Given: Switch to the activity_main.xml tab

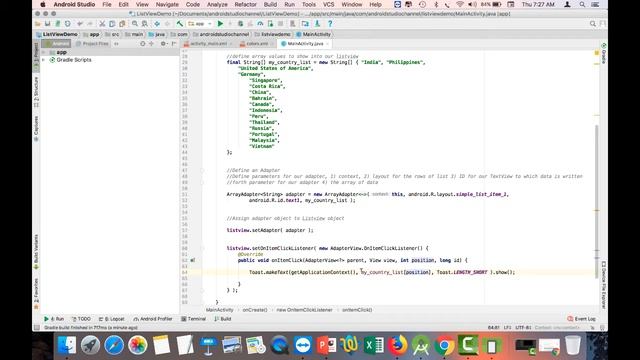Looking at the screenshot, I should click(x=208, y=43).
